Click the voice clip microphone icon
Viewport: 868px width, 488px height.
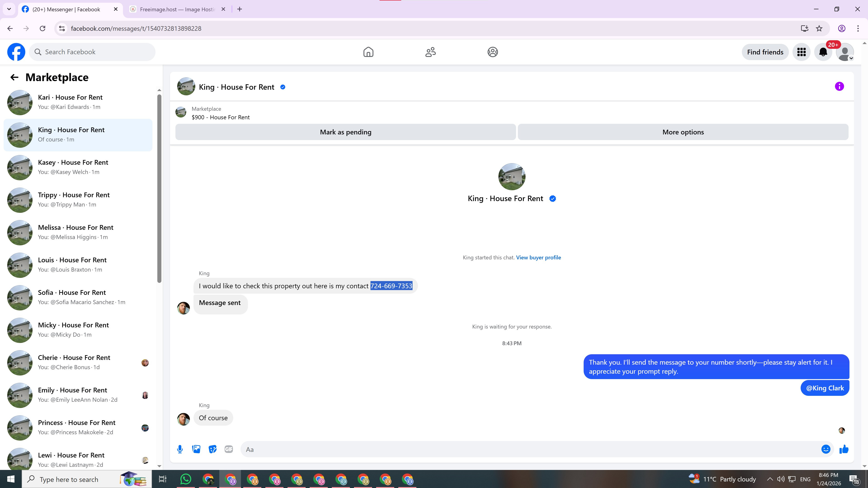(180, 449)
